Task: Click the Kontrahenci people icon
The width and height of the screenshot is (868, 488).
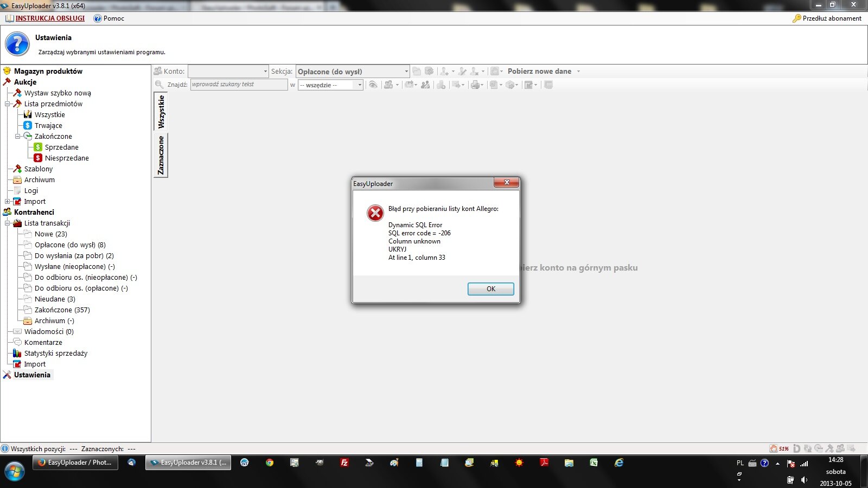Action: 7,212
